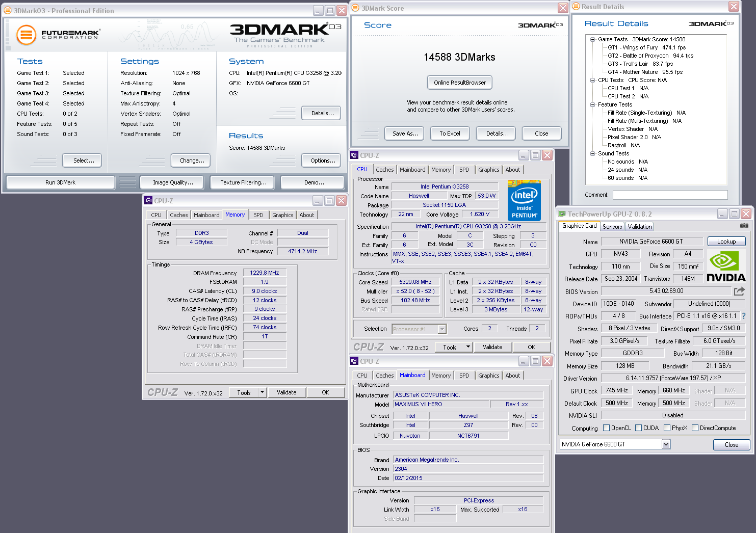Toggle the PhysX checkbox
This screenshot has height=533, width=756.
[x=667, y=428]
